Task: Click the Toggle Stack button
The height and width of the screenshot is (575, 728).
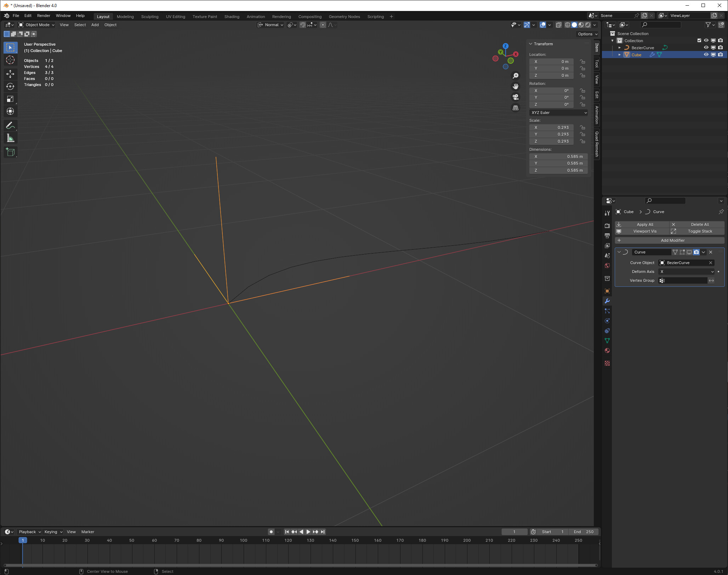Action: click(x=697, y=231)
